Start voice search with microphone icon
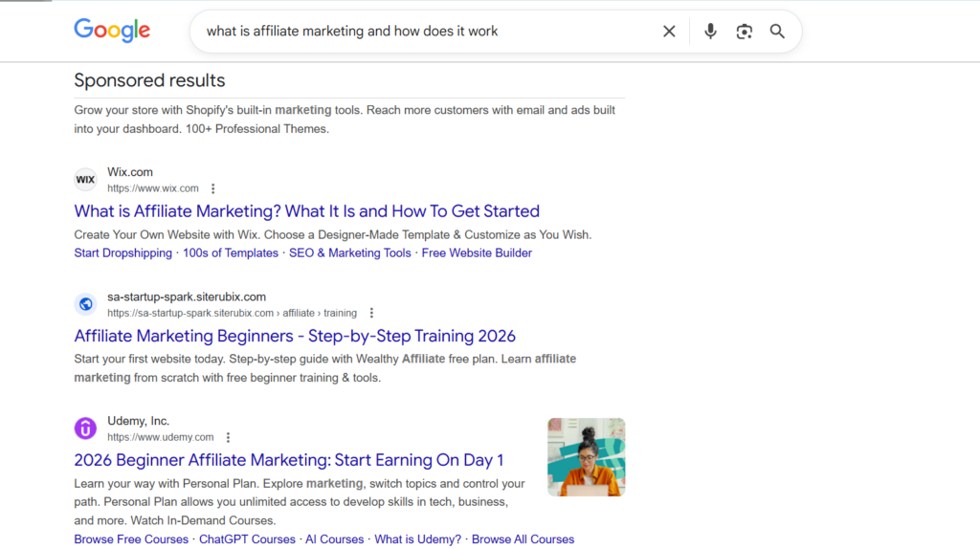The height and width of the screenshot is (549, 980). click(x=710, y=32)
